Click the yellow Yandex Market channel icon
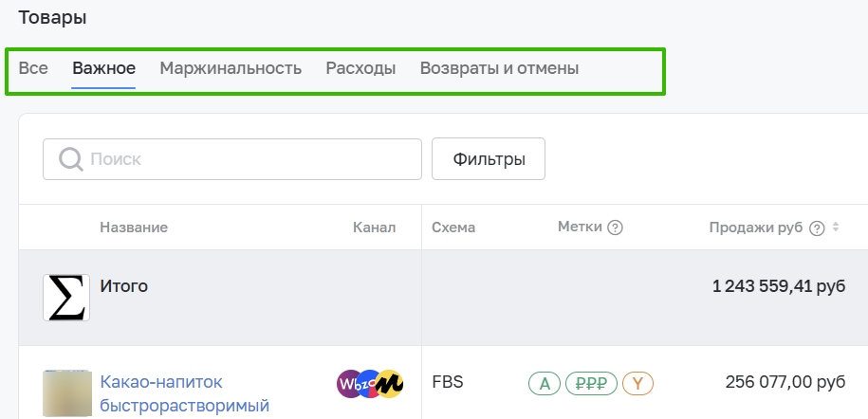Screen dimensions: 868x419 (390, 384)
